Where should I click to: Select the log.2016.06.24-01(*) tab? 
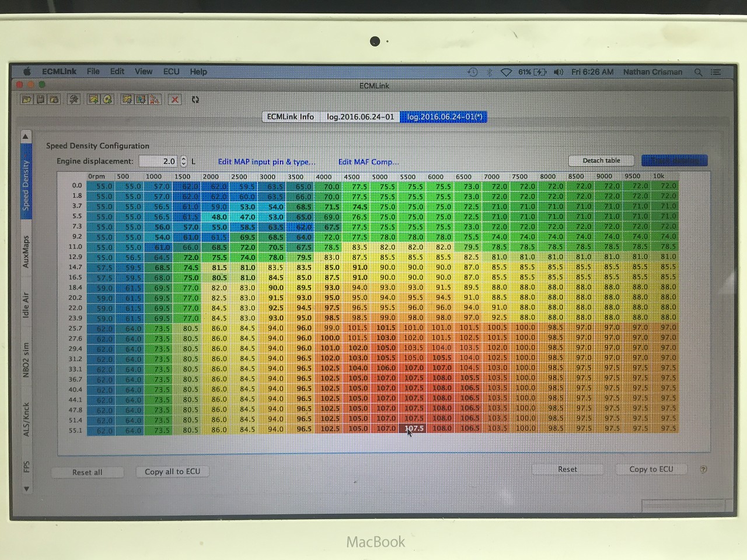(x=444, y=117)
